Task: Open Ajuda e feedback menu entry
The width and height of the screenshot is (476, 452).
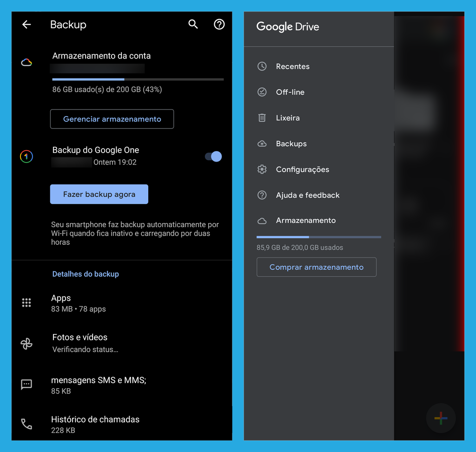Action: tap(319, 195)
